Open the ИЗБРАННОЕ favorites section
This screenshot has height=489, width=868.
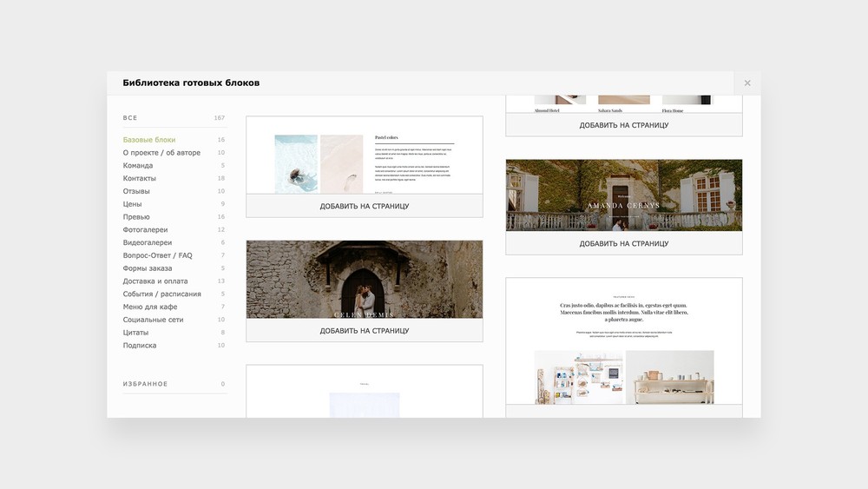coord(146,384)
